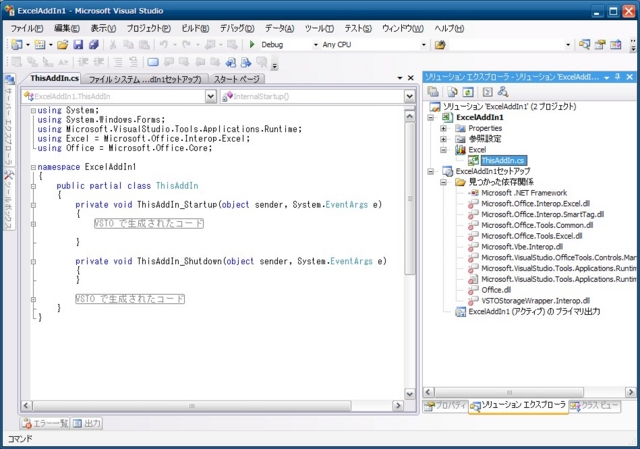
Task: Click the Comment Selection icon in editor toolbar
Action: [118, 62]
